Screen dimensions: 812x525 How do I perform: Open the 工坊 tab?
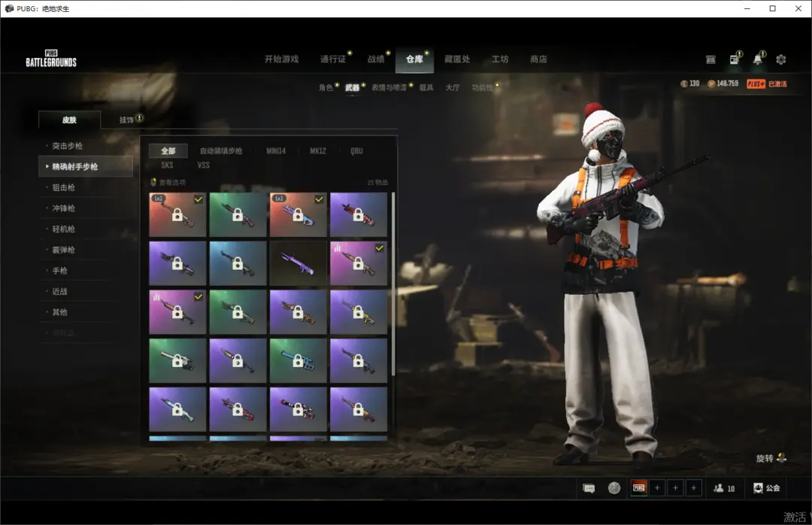[x=500, y=59]
